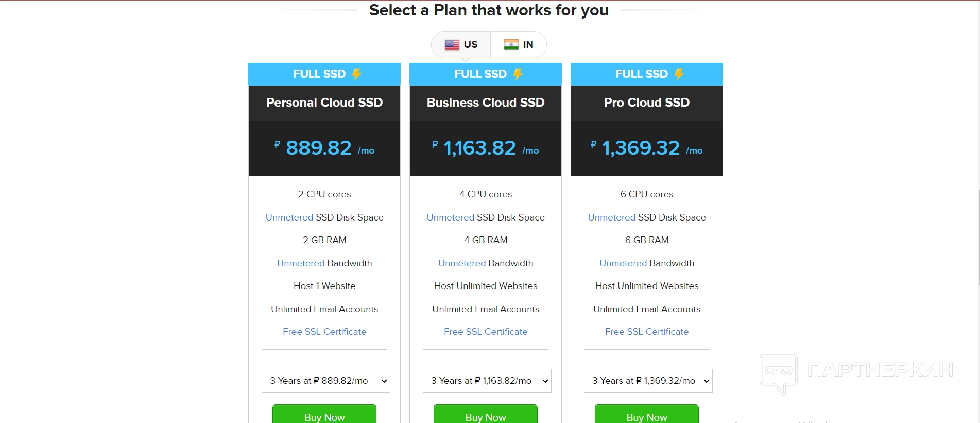This screenshot has height=423, width=980.
Task: Click Free SSL Certificate in Personal plan
Action: (324, 332)
